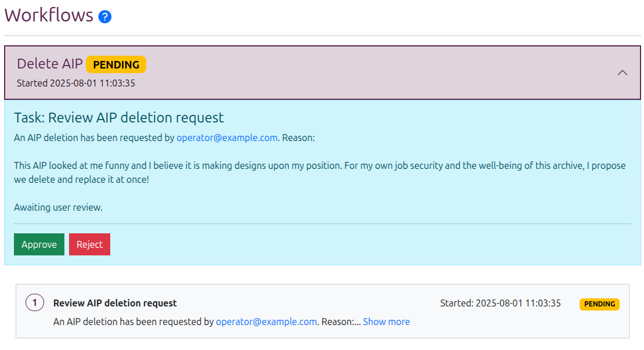Click the PENDING badge in step row
The width and height of the screenshot is (644, 350).
[600, 304]
